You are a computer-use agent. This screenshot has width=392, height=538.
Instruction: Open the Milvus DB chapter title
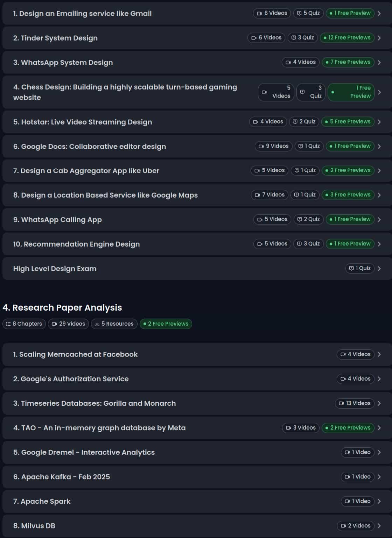click(x=34, y=526)
